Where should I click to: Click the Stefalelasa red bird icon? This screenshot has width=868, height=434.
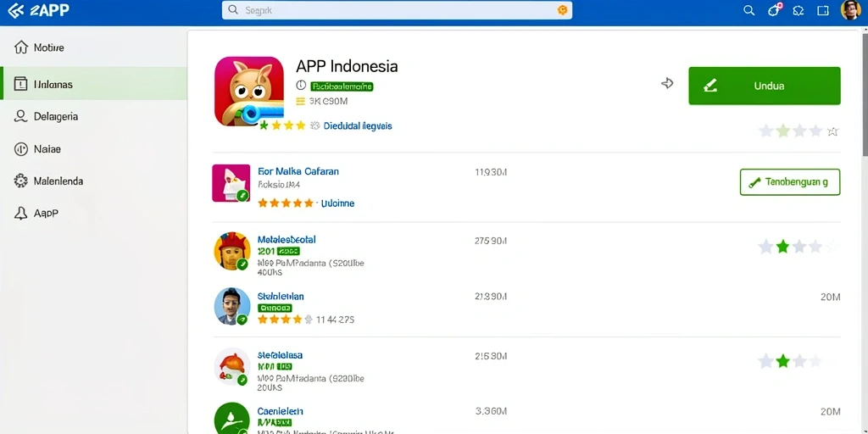[232, 366]
